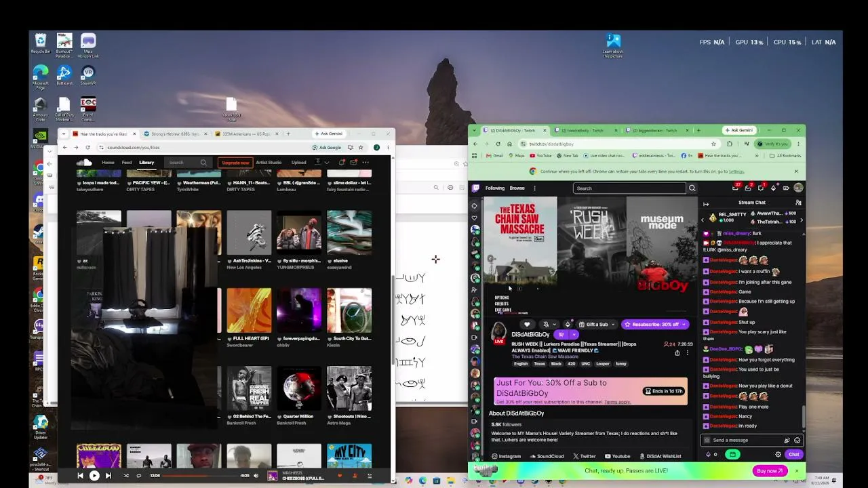Open Recycle Bin desktop icon
Image resolution: width=868 pixels, height=488 pixels.
pyautogui.click(x=41, y=43)
